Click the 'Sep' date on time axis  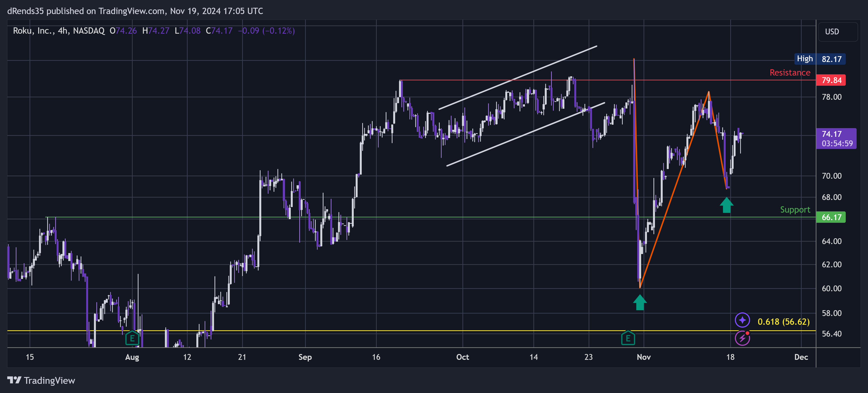coord(305,357)
